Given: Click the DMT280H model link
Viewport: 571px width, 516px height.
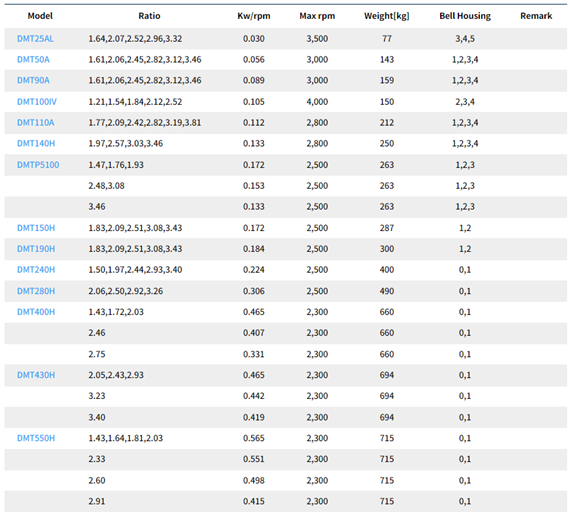Looking at the screenshot, I should 36,291.
